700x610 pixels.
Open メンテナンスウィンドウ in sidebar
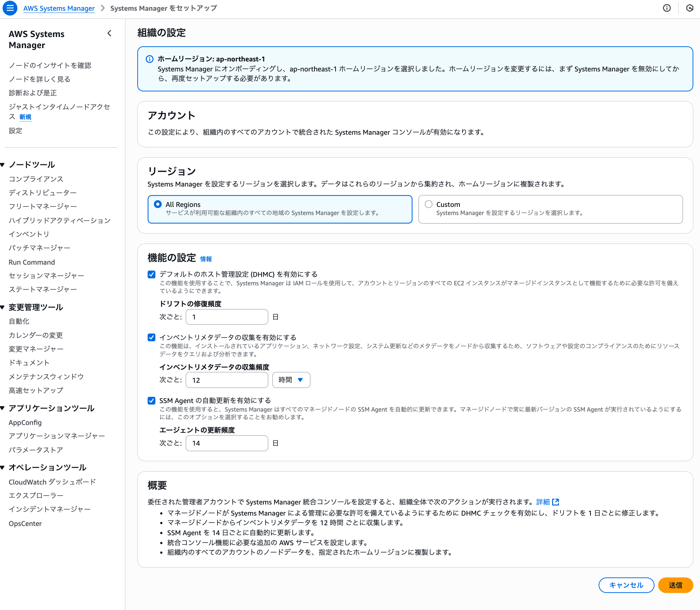coord(46,377)
